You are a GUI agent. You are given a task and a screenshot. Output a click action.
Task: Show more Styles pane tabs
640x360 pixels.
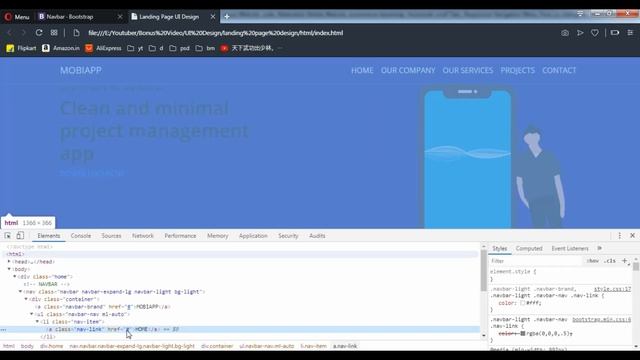point(600,248)
